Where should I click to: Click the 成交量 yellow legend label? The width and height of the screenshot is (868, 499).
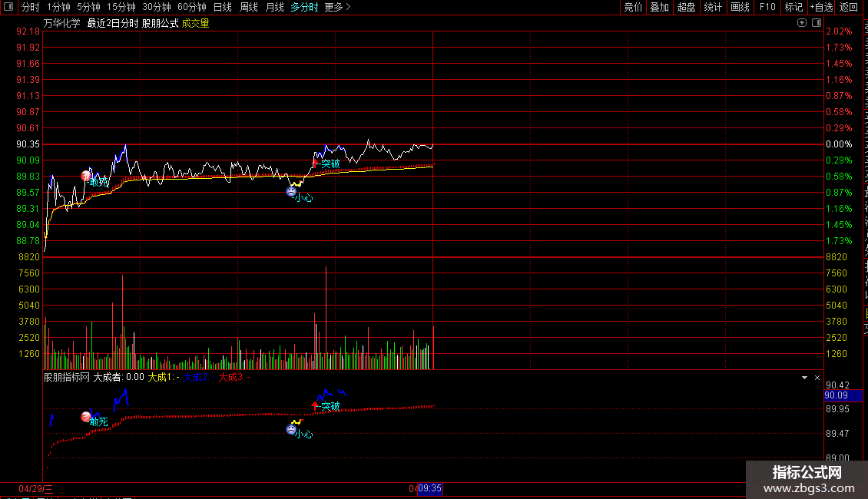pos(195,23)
